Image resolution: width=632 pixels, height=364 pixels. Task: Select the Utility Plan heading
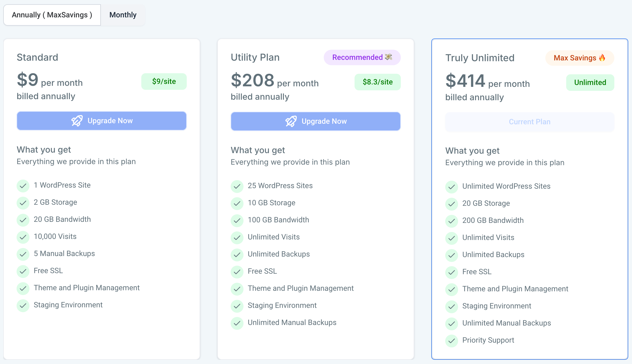click(x=255, y=57)
